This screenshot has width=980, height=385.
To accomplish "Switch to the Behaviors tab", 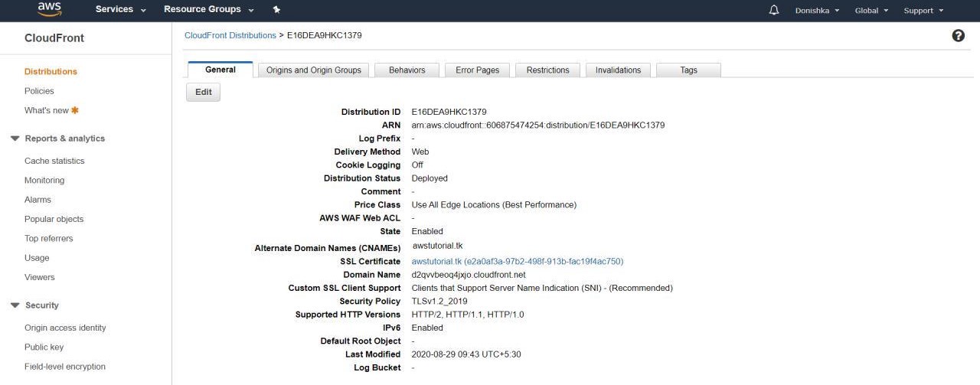I will click(407, 70).
